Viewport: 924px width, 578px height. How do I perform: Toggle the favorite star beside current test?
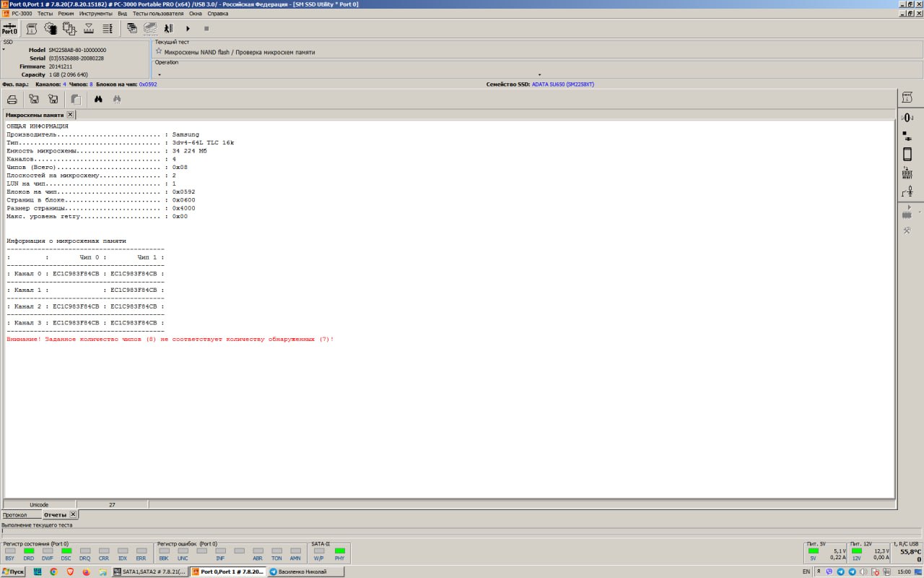pos(159,51)
